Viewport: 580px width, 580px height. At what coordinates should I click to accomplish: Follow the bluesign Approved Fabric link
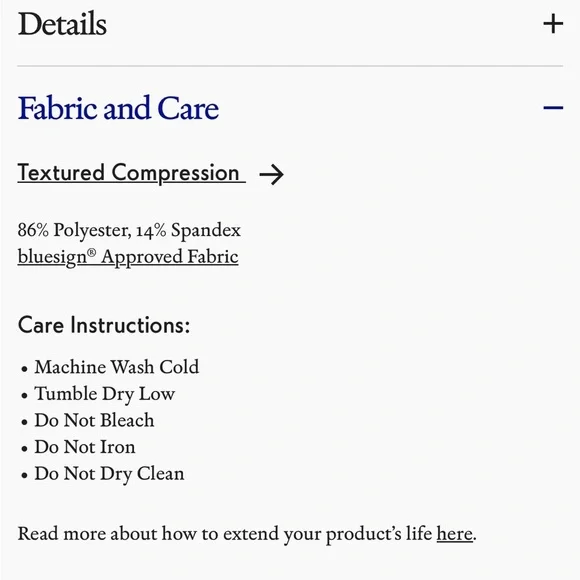point(128,257)
